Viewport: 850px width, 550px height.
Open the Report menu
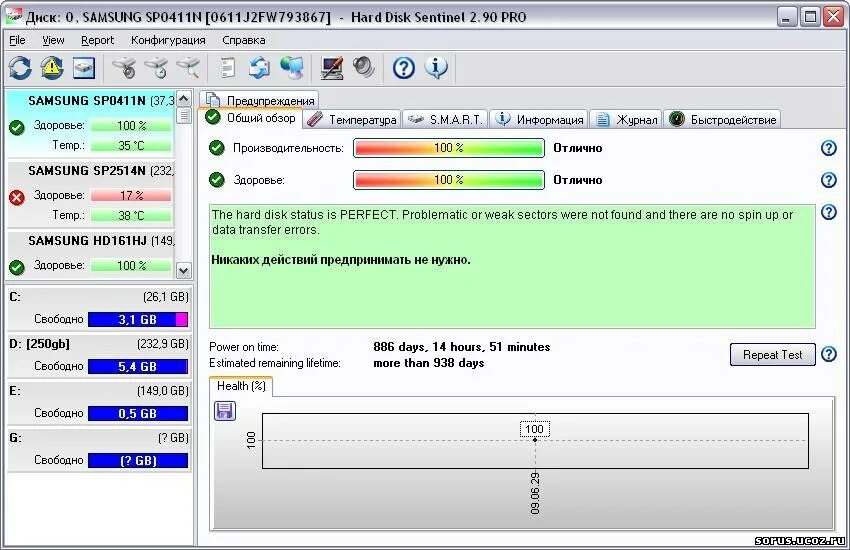pos(98,40)
